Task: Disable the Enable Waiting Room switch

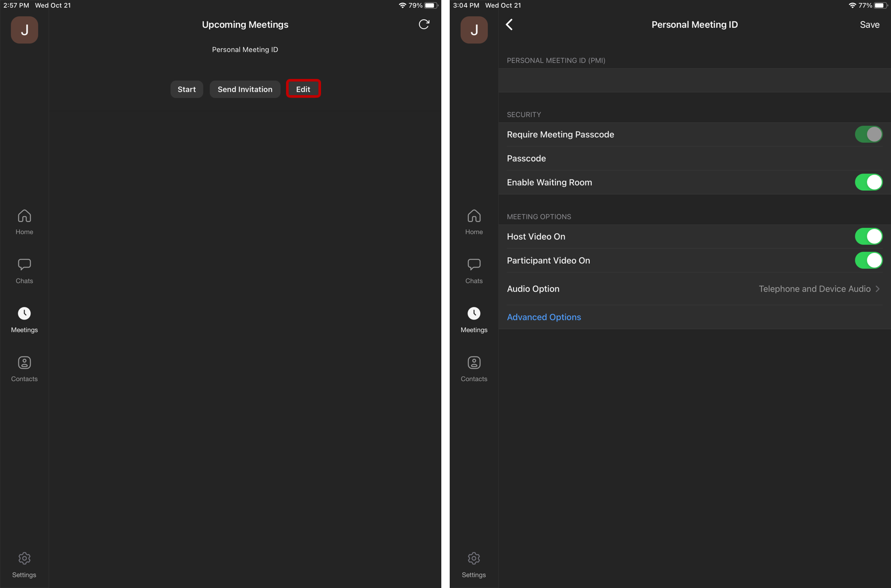Action: pyautogui.click(x=869, y=182)
